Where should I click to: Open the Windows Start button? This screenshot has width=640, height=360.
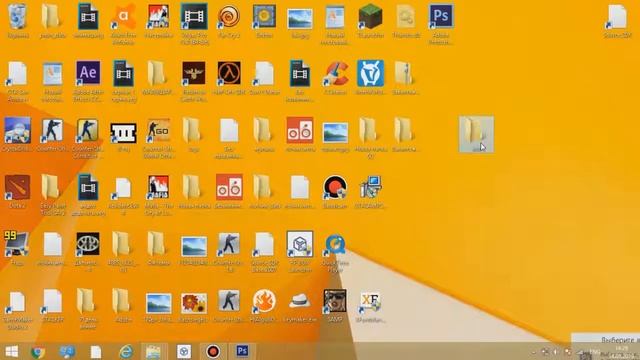click(x=12, y=351)
